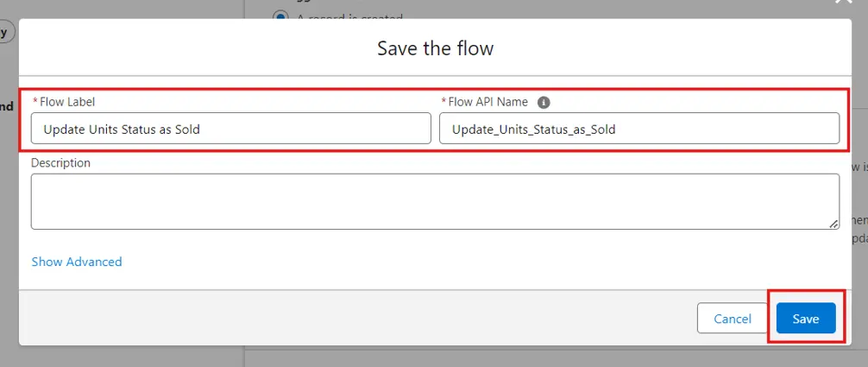Click inside the Description text area

pos(435,201)
